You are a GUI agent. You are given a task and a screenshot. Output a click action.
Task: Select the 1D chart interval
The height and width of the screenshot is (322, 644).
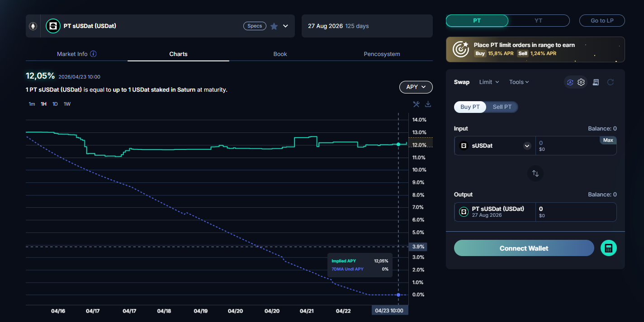pyautogui.click(x=55, y=104)
